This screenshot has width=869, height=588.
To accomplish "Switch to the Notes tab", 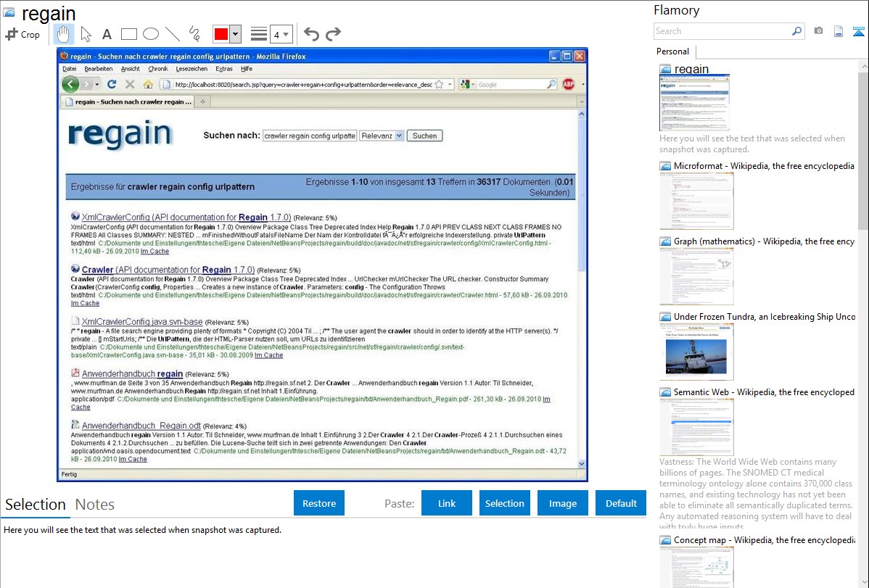I will [x=95, y=505].
